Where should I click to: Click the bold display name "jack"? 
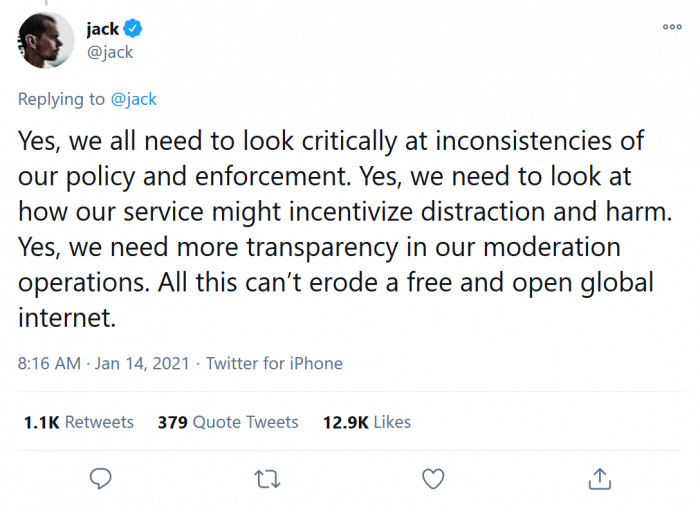tap(102, 30)
